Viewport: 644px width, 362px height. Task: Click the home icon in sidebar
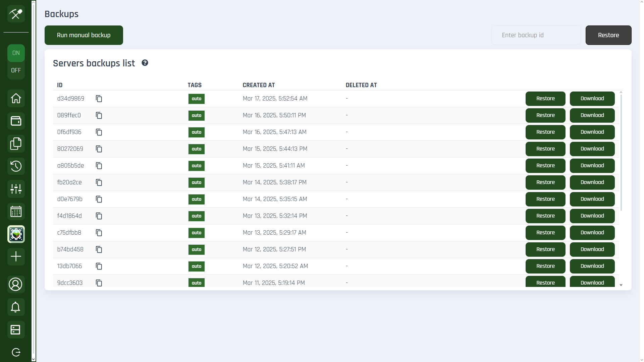(16, 98)
